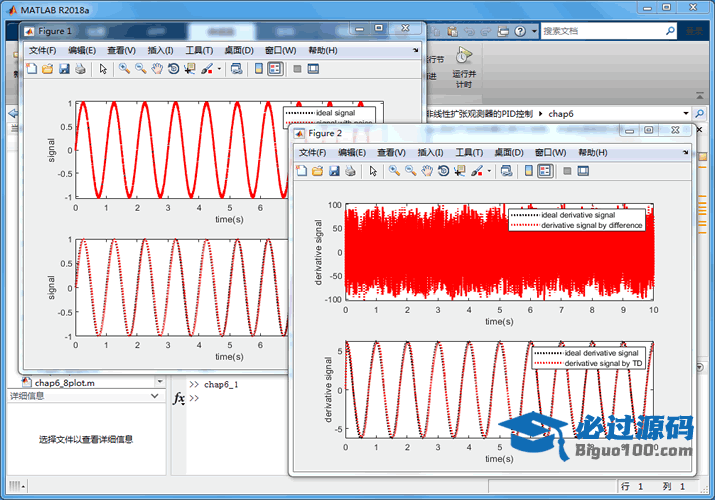
Task: Click Link Plot icon in Figure 2 toolbar
Action: [506, 171]
